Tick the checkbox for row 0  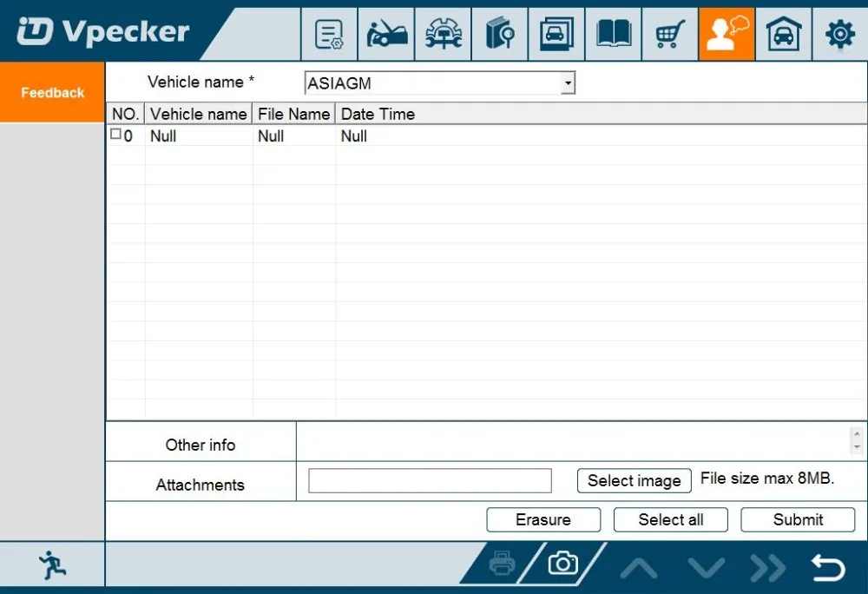click(115, 134)
